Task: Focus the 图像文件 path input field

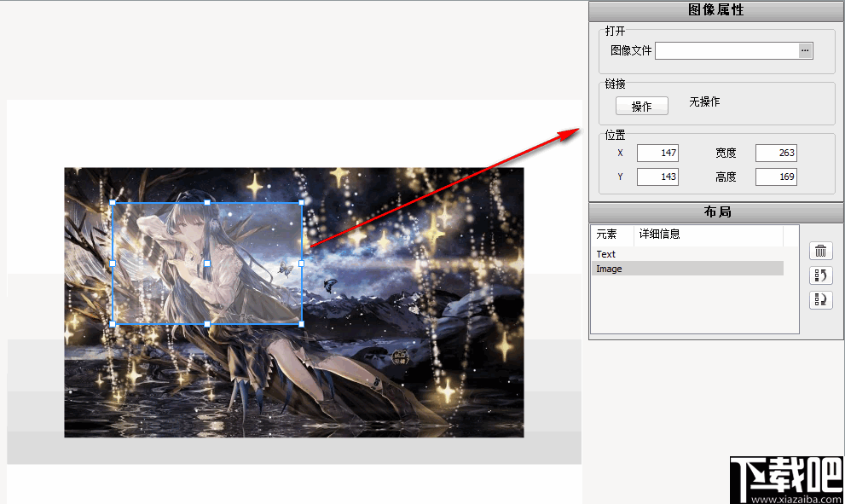Action: [x=727, y=50]
